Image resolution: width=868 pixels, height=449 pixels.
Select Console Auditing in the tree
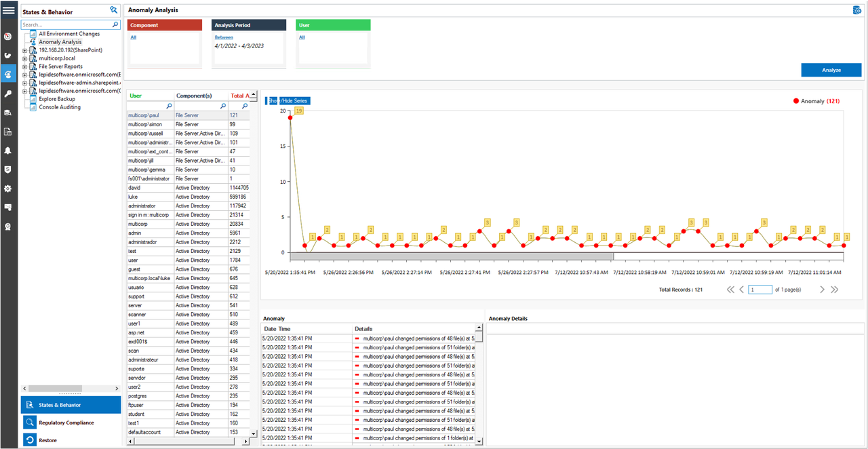click(60, 107)
